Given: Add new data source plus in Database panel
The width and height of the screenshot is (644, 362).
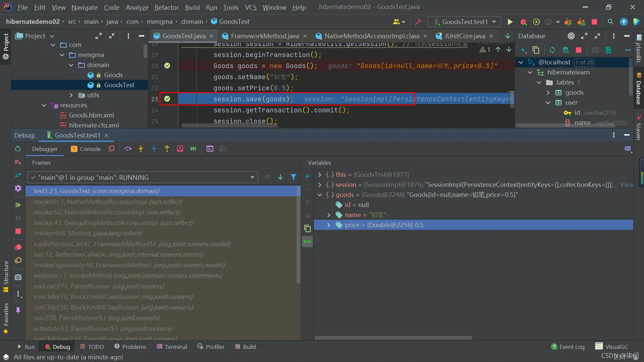Looking at the screenshot, I should [x=523, y=50].
